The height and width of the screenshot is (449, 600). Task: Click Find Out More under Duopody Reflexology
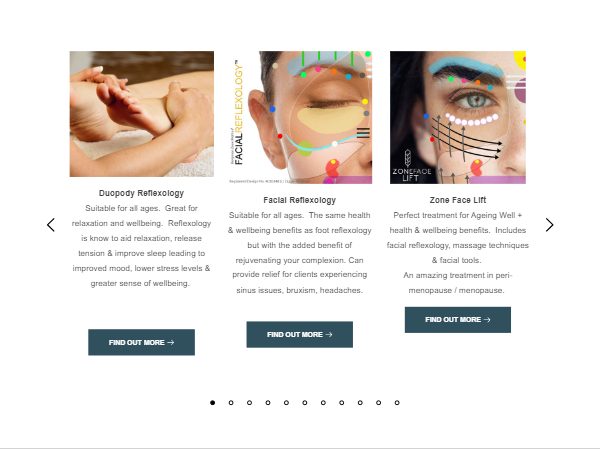(x=141, y=342)
